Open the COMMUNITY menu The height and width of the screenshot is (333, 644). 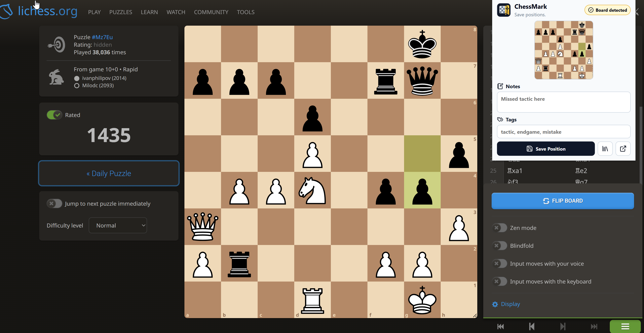click(211, 12)
